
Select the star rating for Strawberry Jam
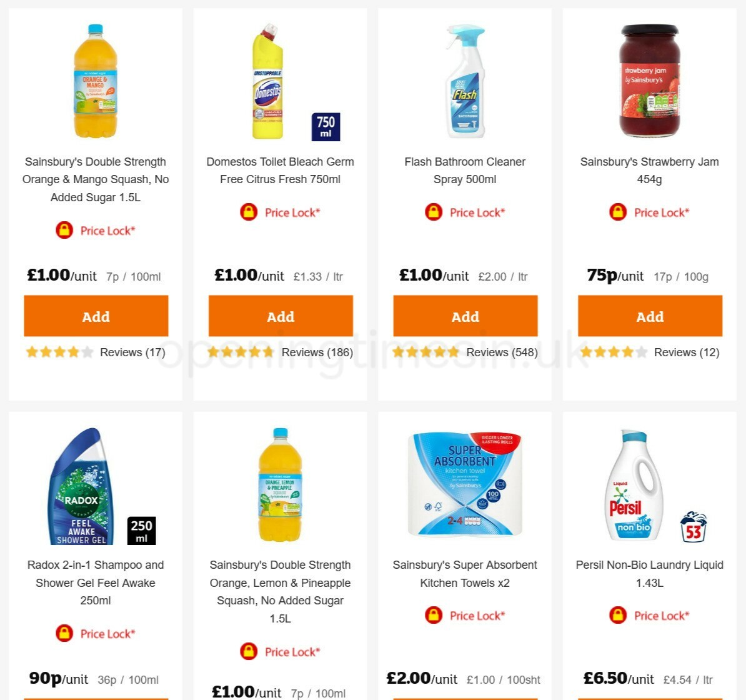click(613, 352)
